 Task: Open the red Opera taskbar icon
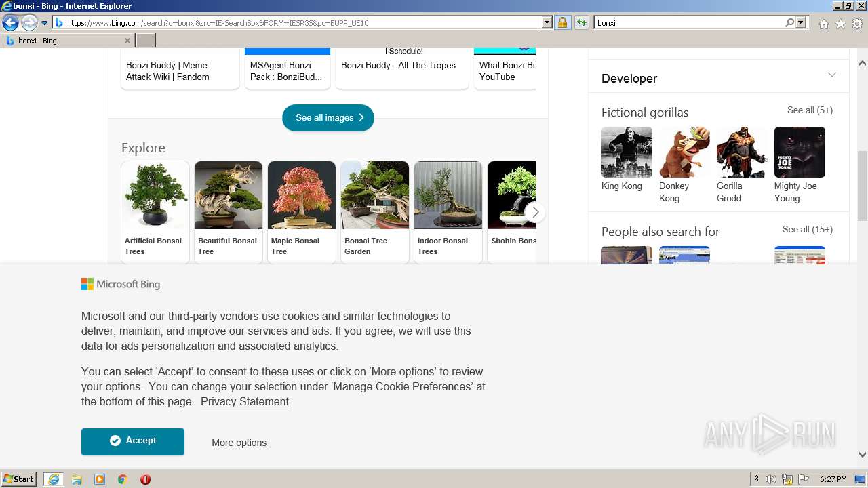click(x=145, y=479)
